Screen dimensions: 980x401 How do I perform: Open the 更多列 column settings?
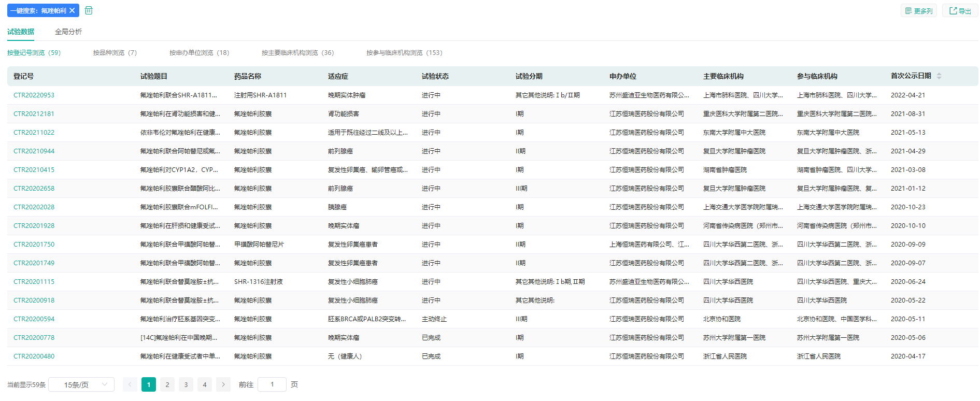918,11
